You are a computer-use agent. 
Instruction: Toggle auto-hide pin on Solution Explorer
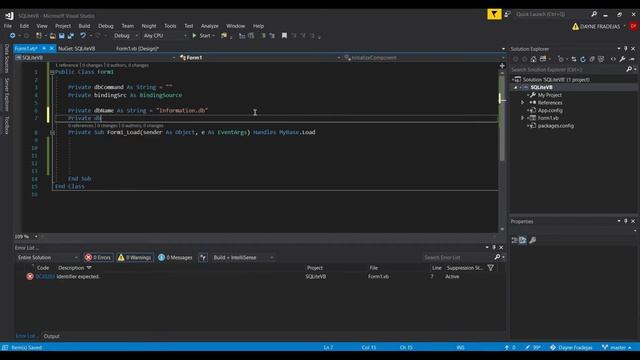pos(626,49)
